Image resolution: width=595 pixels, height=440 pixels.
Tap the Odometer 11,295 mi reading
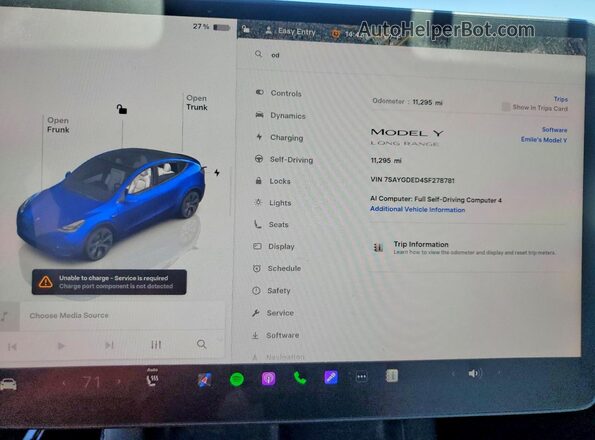[x=408, y=102]
